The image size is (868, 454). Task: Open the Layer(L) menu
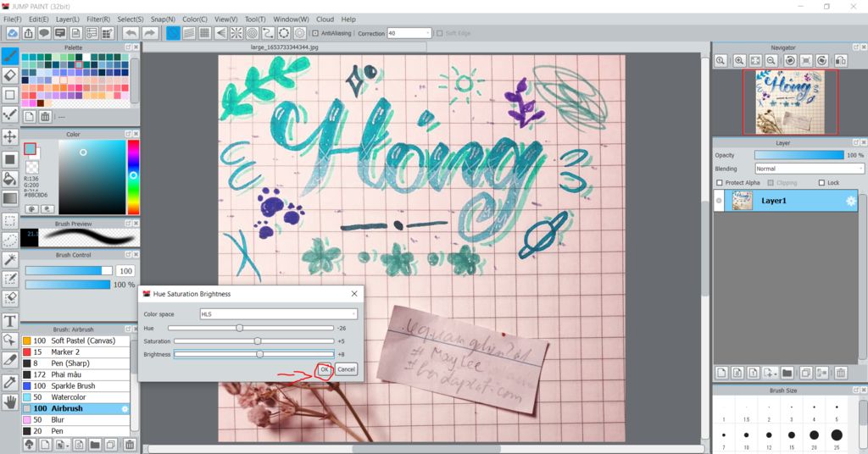(68, 19)
